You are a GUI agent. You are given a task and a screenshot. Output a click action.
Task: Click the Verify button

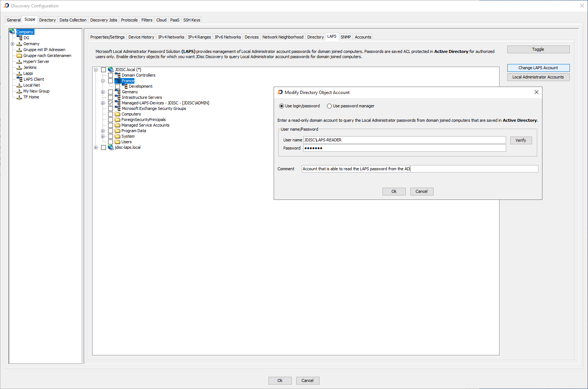521,140
